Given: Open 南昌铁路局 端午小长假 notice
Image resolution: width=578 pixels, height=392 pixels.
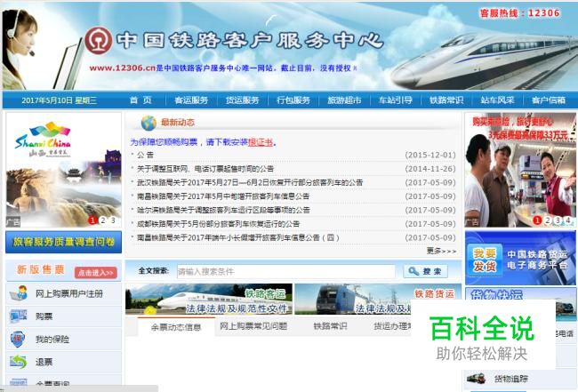Looking at the screenshot, I should click(x=237, y=237).
